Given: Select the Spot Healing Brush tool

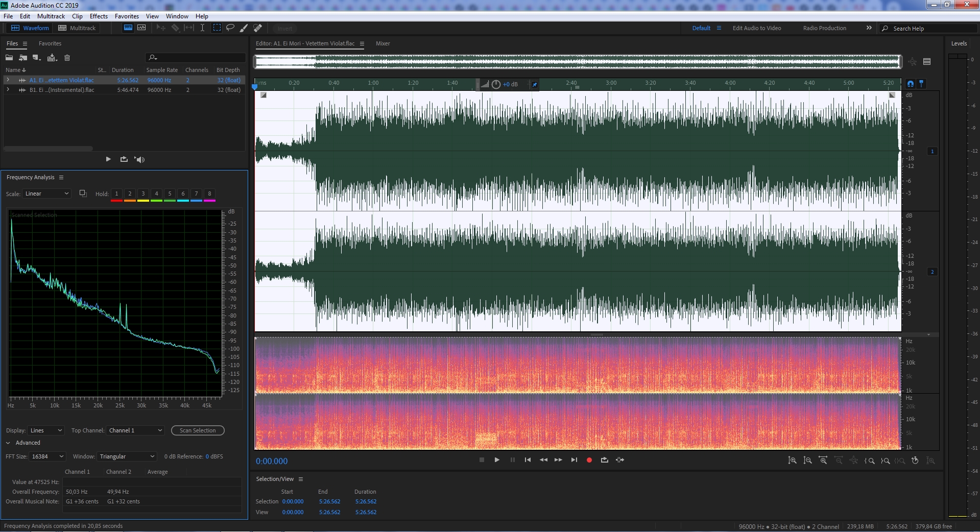Looking at the screenshot, I should [x=258, y=28].
